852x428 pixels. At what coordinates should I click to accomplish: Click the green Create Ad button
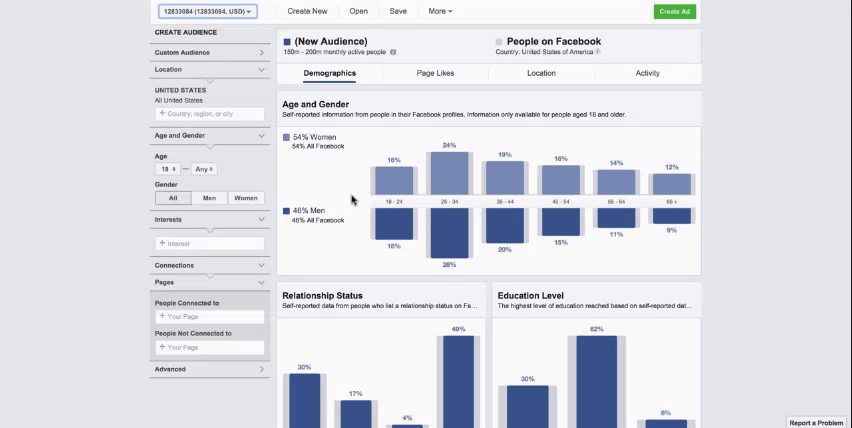(675, 12)
